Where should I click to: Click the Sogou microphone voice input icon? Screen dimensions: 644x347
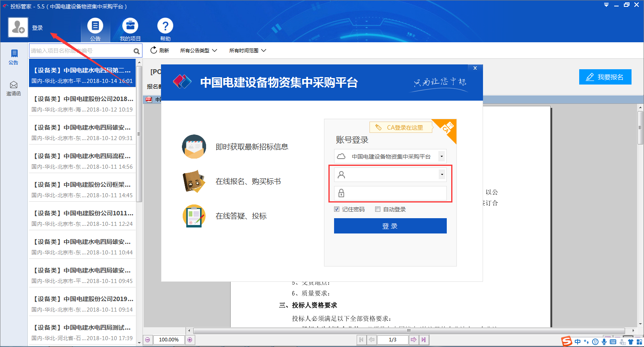point(604,342)
